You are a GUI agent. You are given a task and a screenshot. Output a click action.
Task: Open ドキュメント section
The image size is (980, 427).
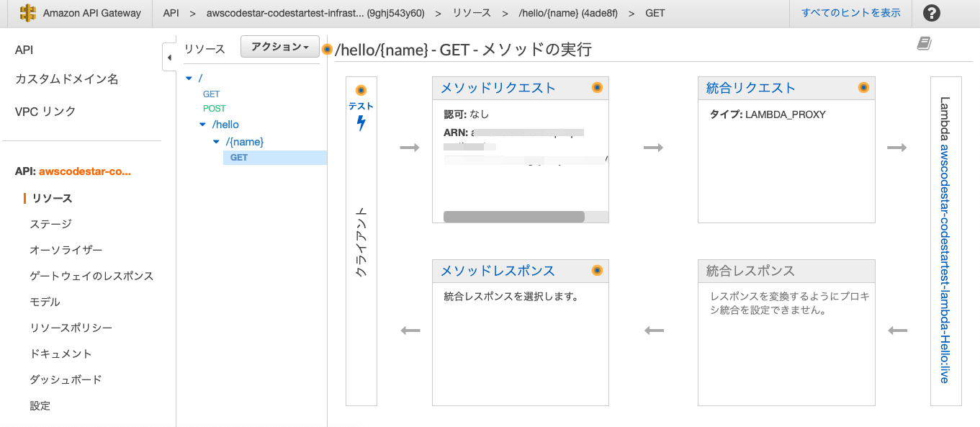point(60,354)
